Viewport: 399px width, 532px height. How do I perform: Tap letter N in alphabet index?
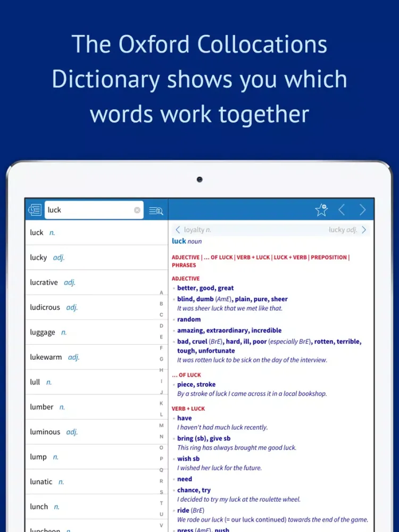point(162,437)
